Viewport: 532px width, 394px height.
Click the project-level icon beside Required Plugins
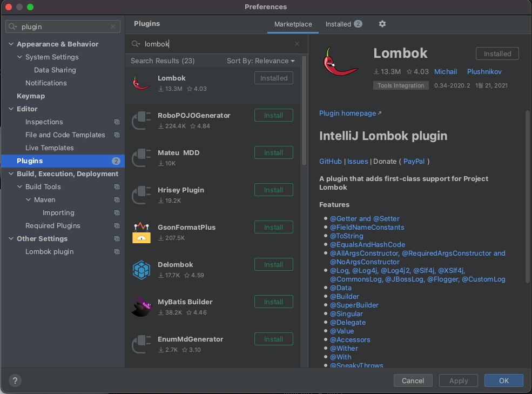pos(117,225)
